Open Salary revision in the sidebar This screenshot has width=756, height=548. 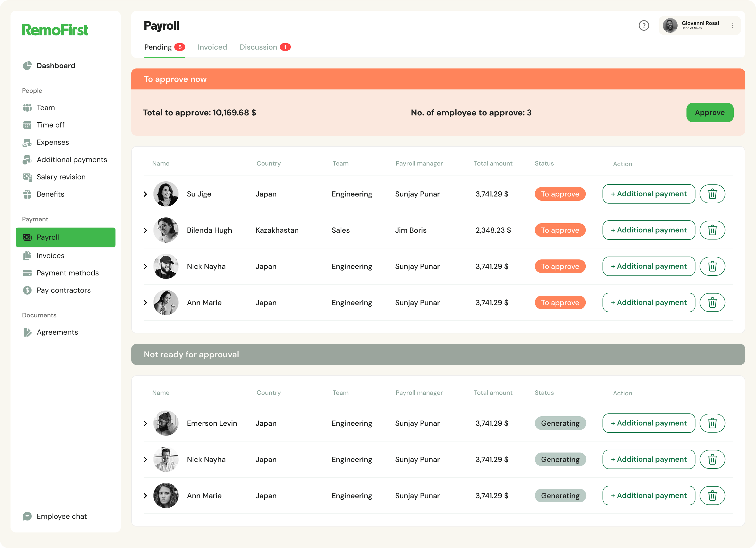pyautogui.click(x=61, y=177)
